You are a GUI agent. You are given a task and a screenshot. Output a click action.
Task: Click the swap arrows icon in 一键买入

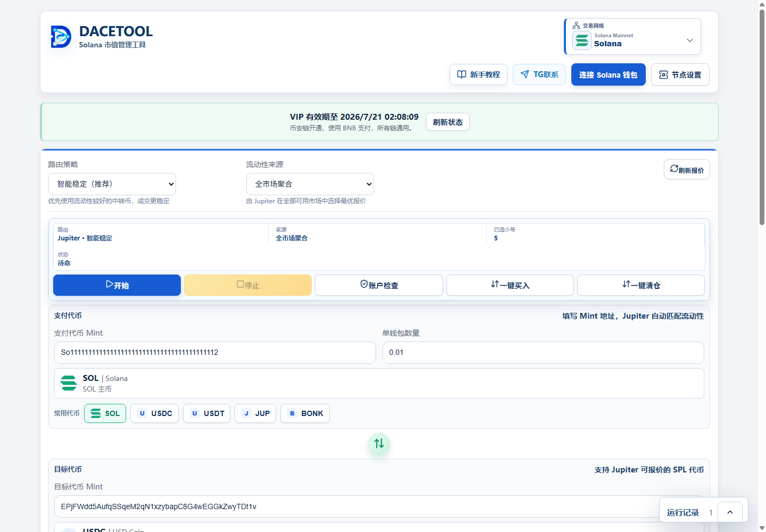[x=495, y=284]
